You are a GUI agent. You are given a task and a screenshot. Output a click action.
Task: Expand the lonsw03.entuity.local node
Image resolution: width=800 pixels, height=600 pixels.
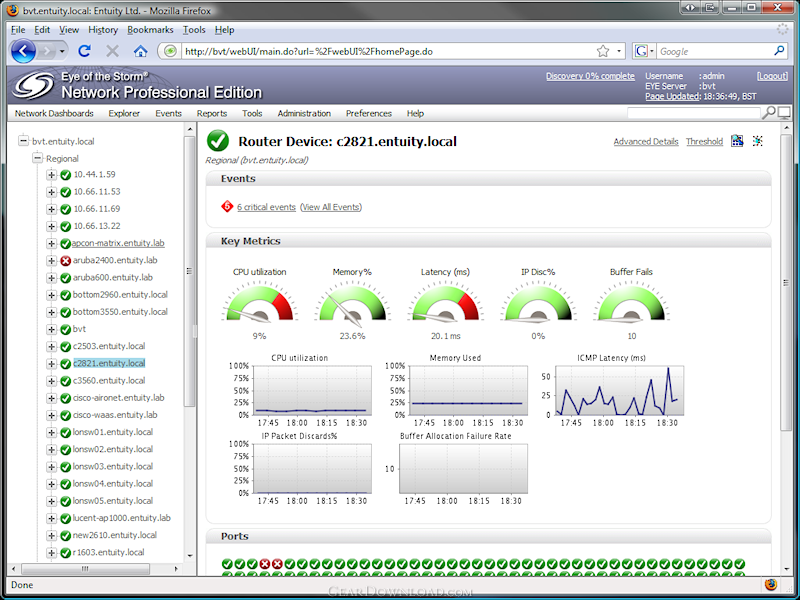click(x=51, y=467)
